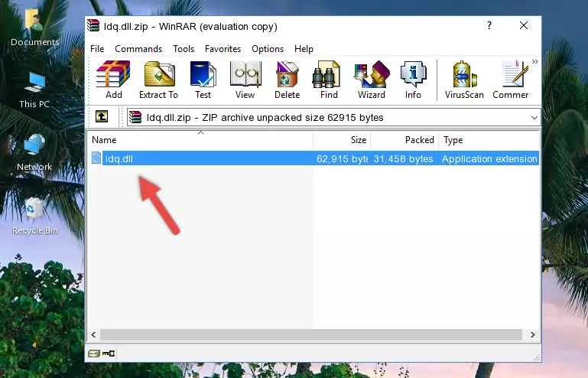This screenshot has height=378, width=588.
Task: Go up one folder level
Action: [102, 116]
